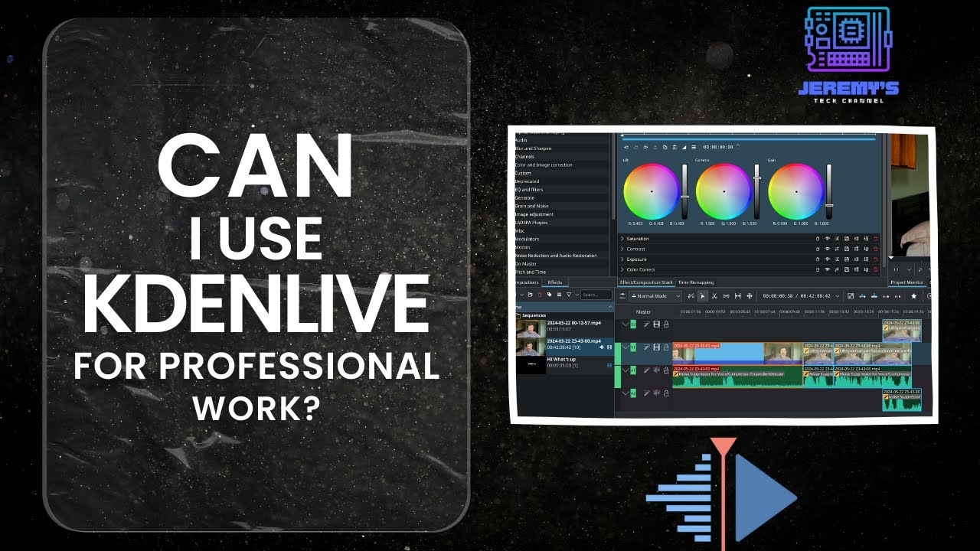Open Noise Reduction and Audio Restoration category

coord(555,256)
